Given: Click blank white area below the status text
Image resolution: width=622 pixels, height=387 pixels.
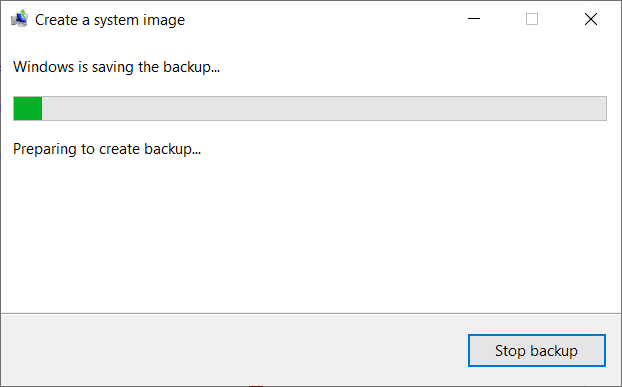Looking at the screenshot, I should (309, 234).
